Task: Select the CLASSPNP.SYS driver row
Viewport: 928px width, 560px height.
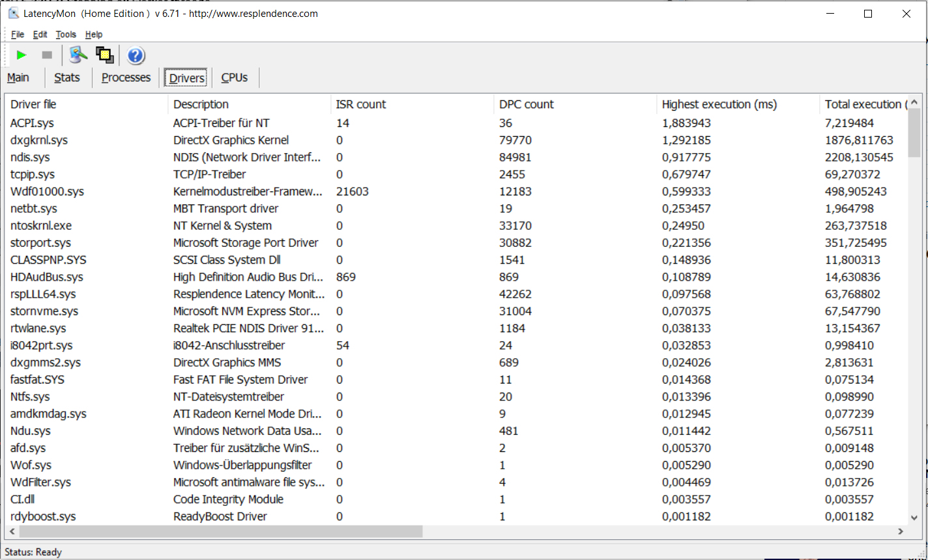Action: (456, 260)
